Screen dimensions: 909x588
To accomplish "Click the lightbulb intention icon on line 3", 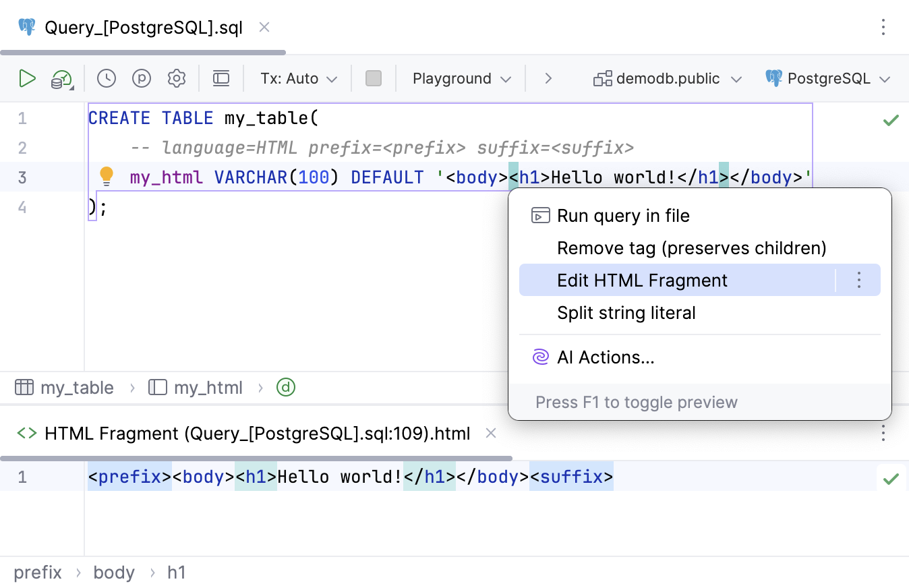I will pos(106,176).
